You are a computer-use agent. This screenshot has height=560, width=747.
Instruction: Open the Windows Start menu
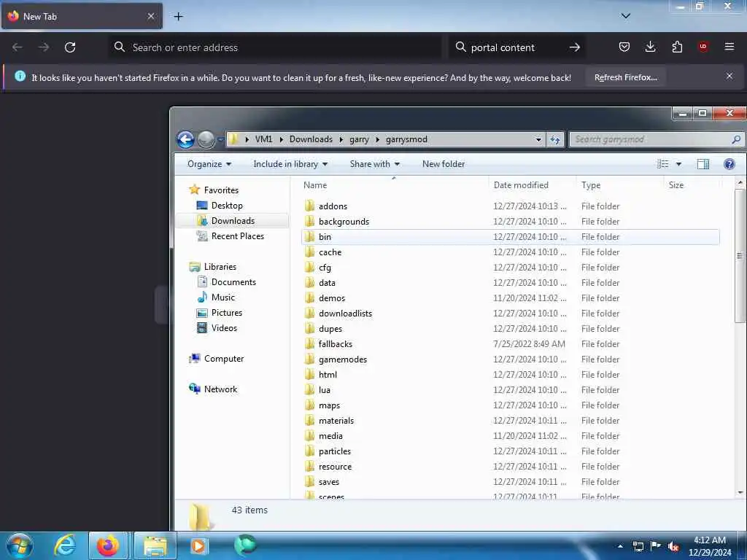(x=20, y=545)
